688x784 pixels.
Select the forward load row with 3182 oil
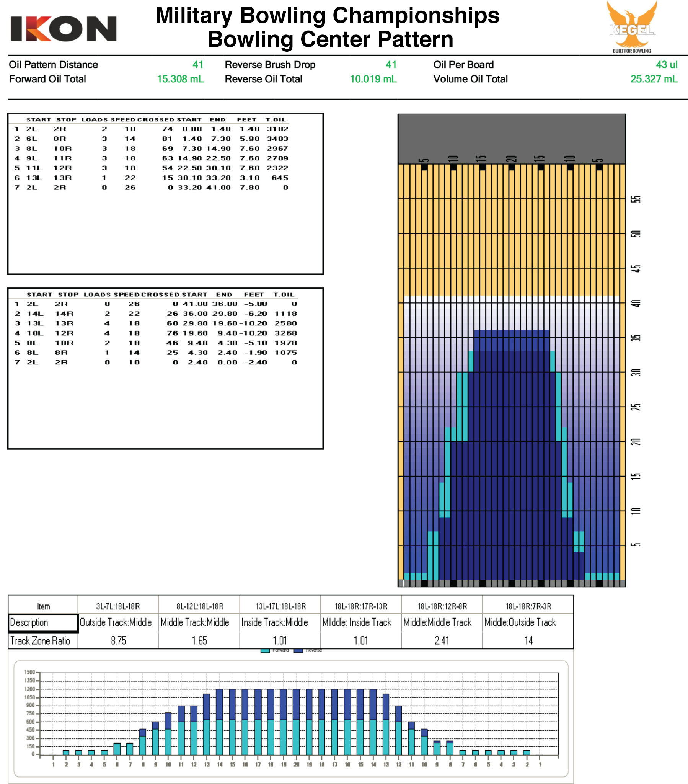pos(152,129)
